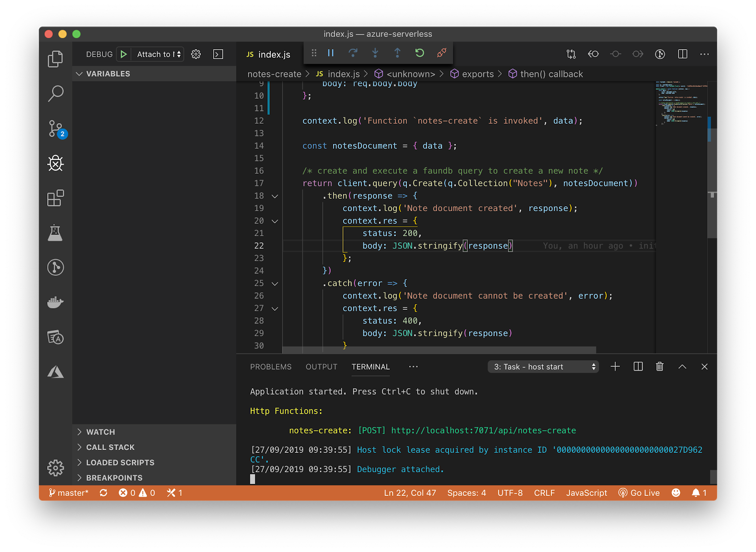The image size is (756, 552).
Task: Switch to the OUTPUT tab
Action: [321, 367]
